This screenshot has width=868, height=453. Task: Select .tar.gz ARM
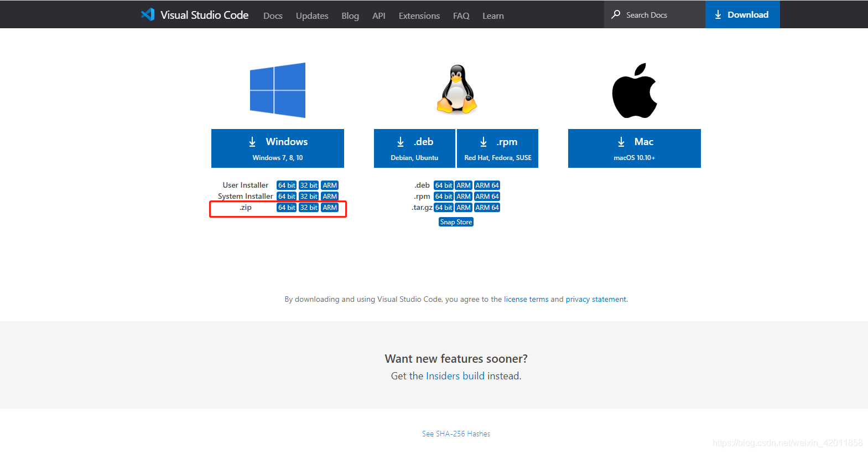pos(464,208)
